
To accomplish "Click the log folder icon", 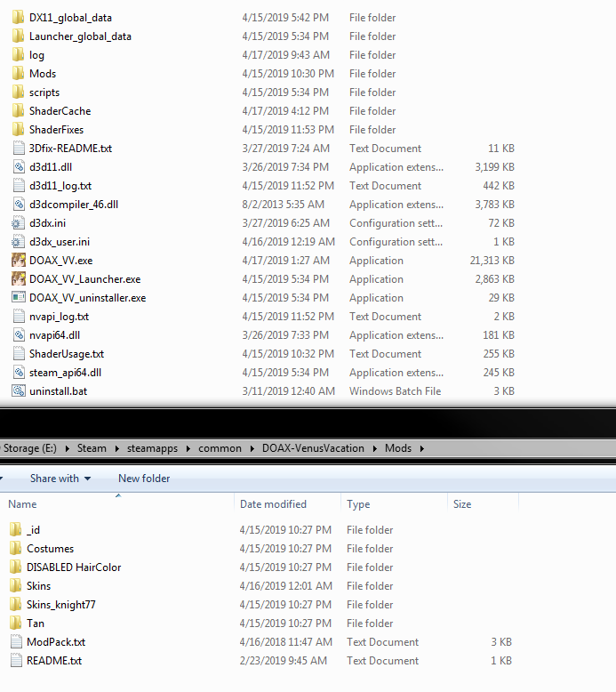I will [x=18, y=55].
